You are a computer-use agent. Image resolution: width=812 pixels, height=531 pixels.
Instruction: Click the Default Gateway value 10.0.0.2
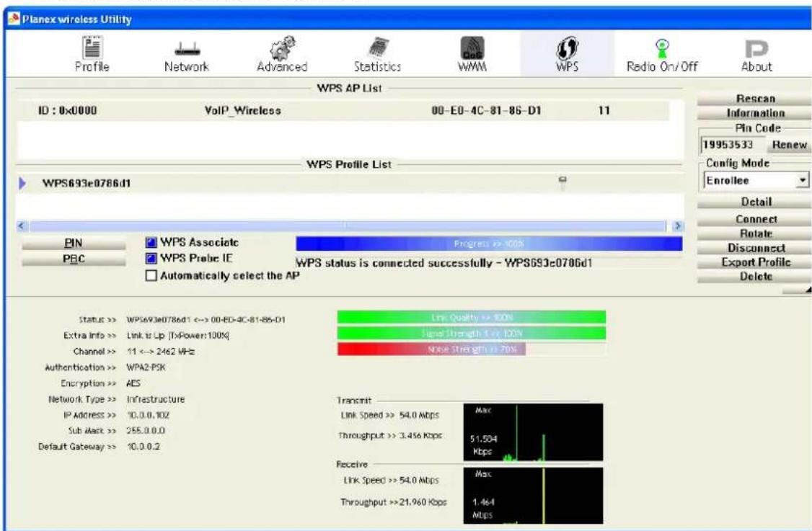point(144,447)
